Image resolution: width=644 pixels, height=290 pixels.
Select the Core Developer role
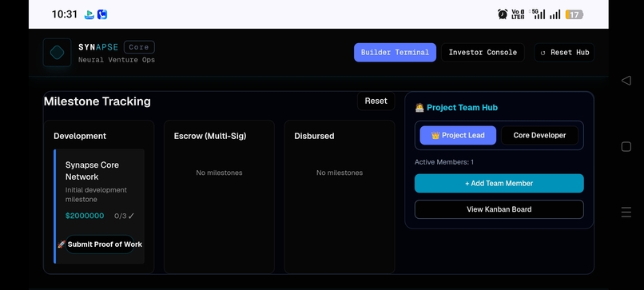(539, 135)
